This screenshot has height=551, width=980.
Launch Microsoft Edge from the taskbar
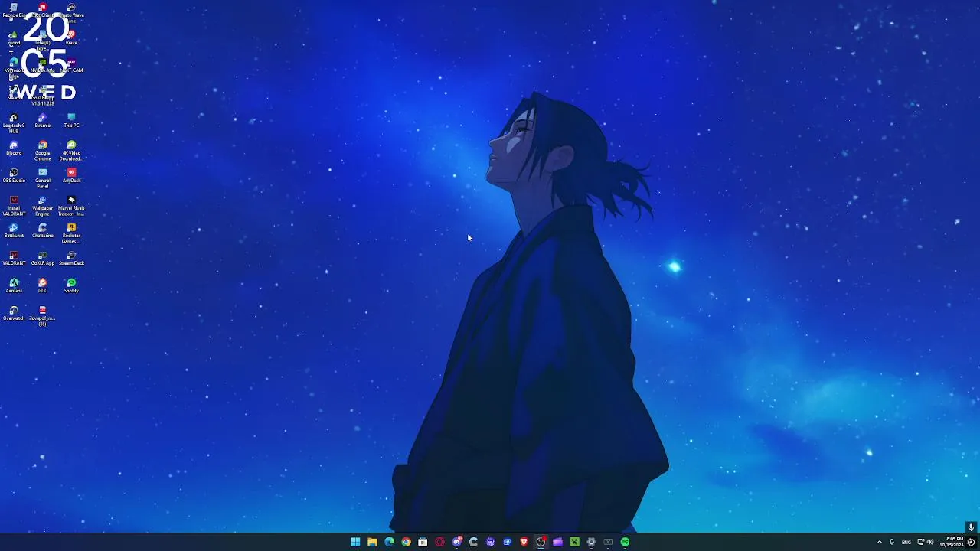coord(389,542)
